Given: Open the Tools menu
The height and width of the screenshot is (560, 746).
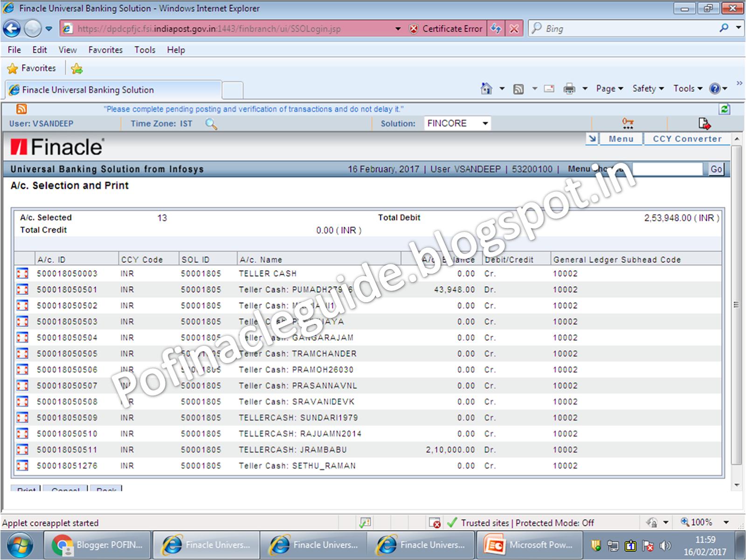Looking at the screenshot, I should (x=145, y=50).
